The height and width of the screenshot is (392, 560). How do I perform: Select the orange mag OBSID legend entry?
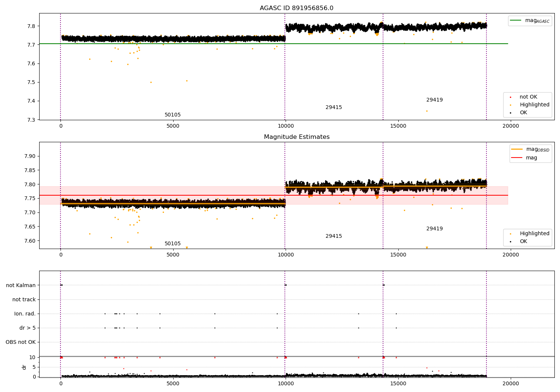pos(530,149)
